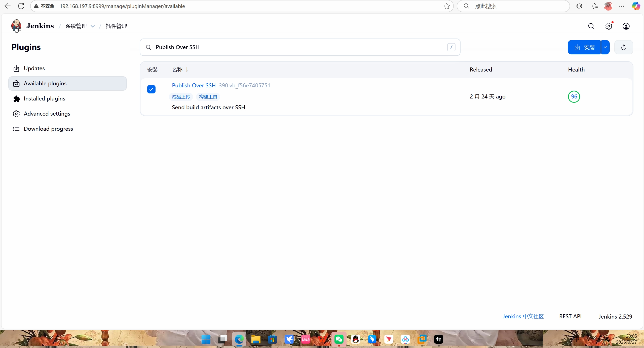Select Available plugins in the sidebar
The image size is (644, 348).
point(67,84)
